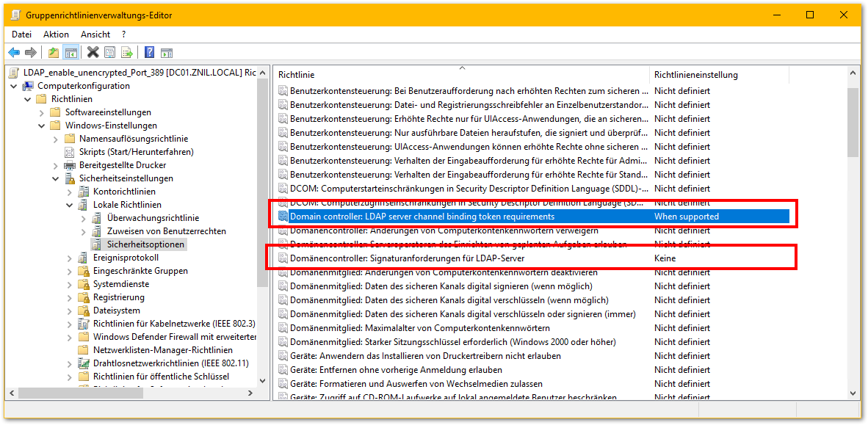Sort by Richtlinieneinstellung column header

695,75
